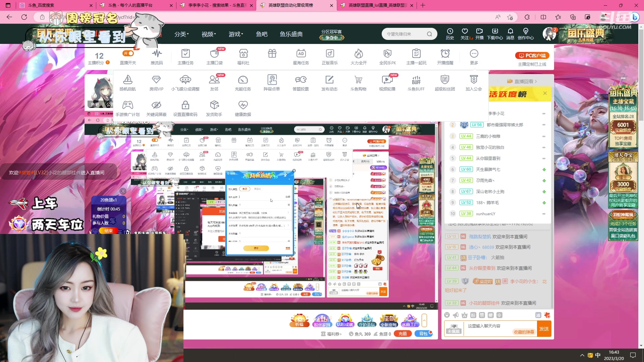
Task: Expand the 游戏 games dropdown
Action: (x=236, y=34)
